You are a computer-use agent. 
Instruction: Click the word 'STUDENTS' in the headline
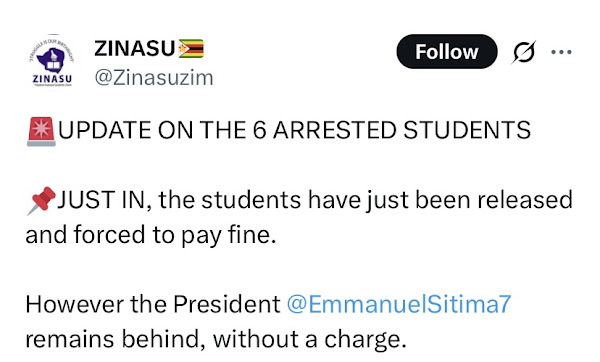tap(467, 130)
